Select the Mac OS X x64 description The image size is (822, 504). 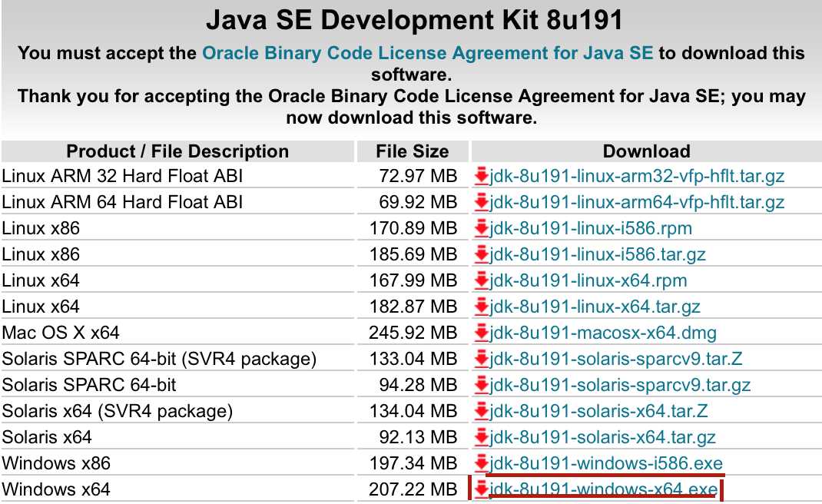(60, 333)
